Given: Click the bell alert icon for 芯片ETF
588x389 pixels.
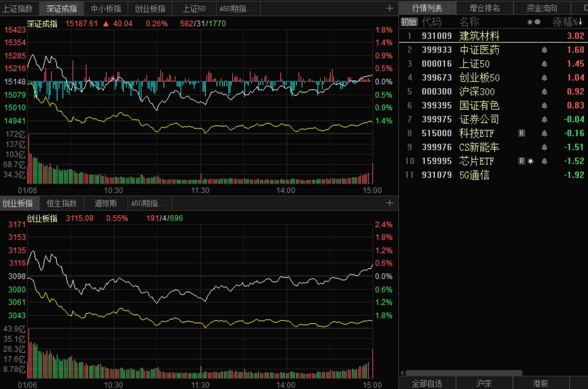Looking at the screenshot, I should click(x=544, y=161).
